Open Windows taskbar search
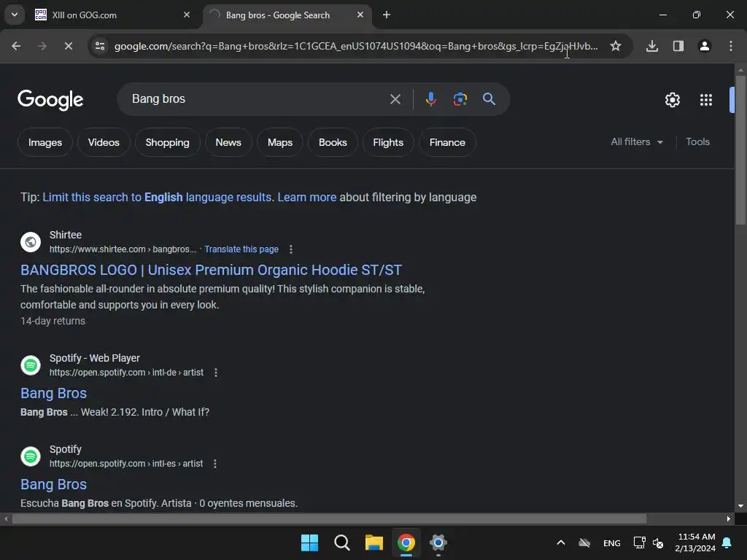747x560 pixels. click(341, 542)
